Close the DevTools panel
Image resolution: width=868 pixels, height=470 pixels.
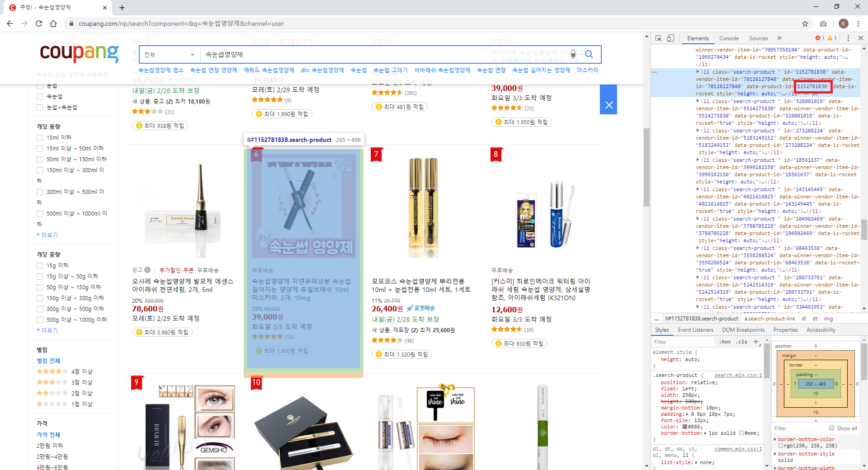pyautogui.click(x=861, y=38)
